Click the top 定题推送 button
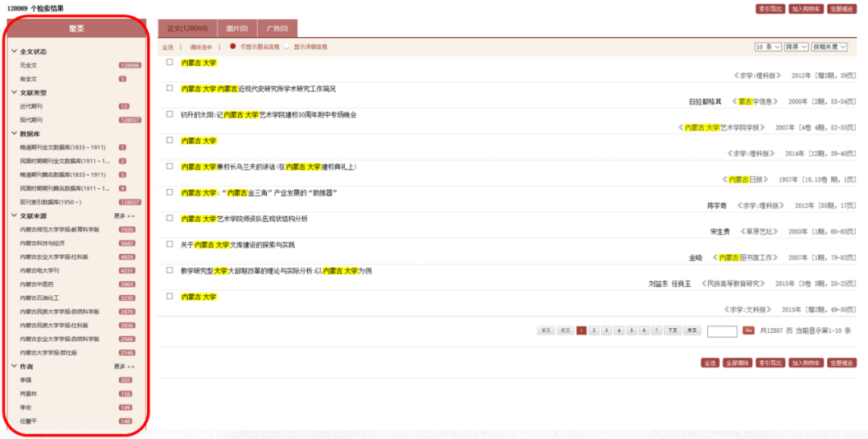The width and height of the screenshot is (868, 439). click(x=842, y=9)
